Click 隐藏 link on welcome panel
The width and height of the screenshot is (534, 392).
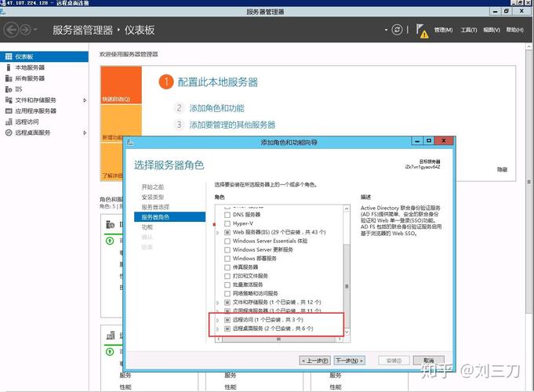(x=502, y=169)
